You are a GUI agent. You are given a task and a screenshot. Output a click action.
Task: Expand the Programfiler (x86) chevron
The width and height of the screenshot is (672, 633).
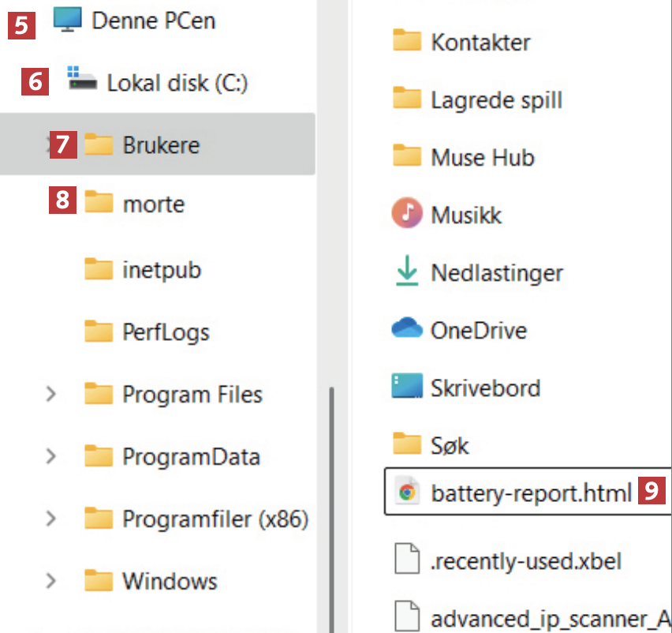[51, 519]
